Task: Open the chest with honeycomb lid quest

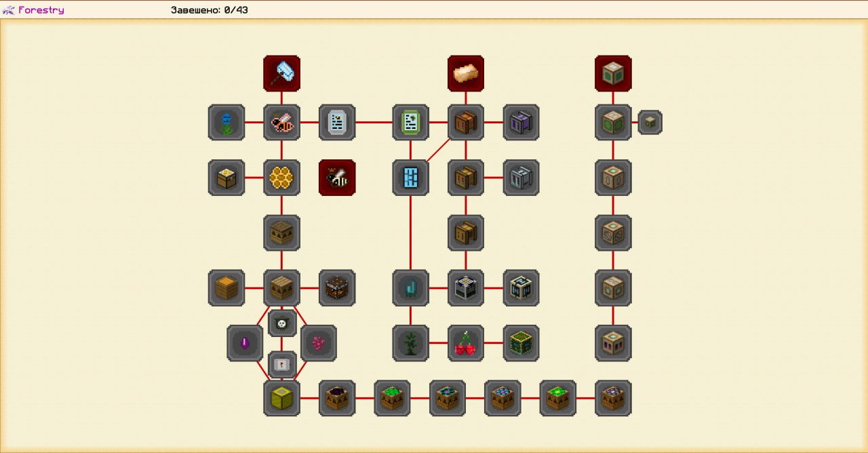Action: pos(226,178)
